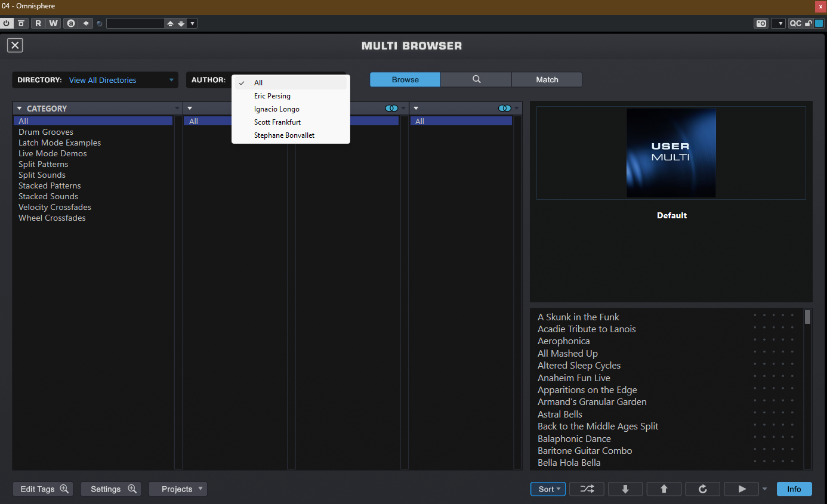Click the empty preset name field

tap(135, 23)
